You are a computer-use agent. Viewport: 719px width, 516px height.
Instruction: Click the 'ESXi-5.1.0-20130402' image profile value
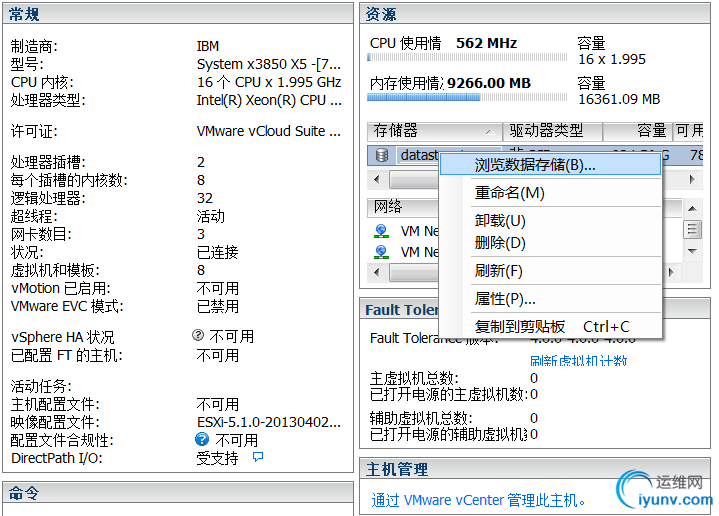point(269,422)
